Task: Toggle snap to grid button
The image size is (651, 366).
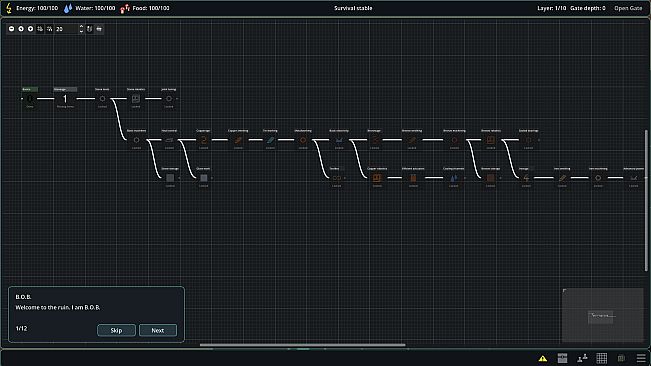Action: 49,29
